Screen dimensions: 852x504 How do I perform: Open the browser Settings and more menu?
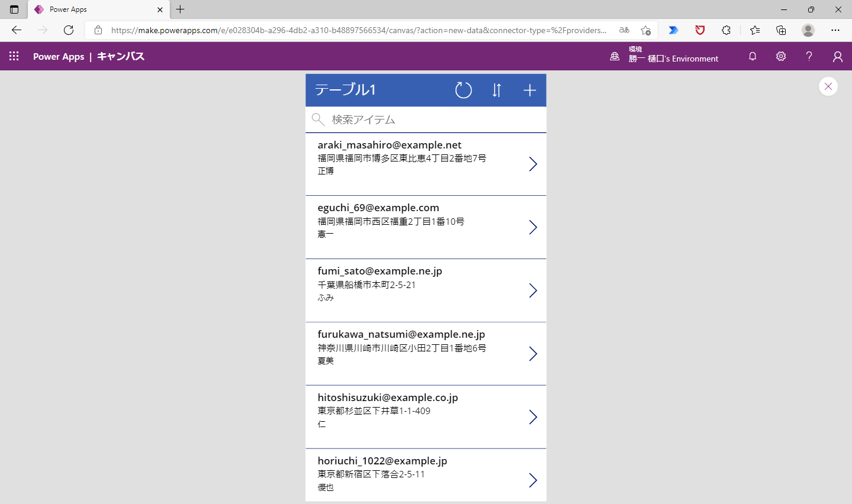click(x=835, y=30)
